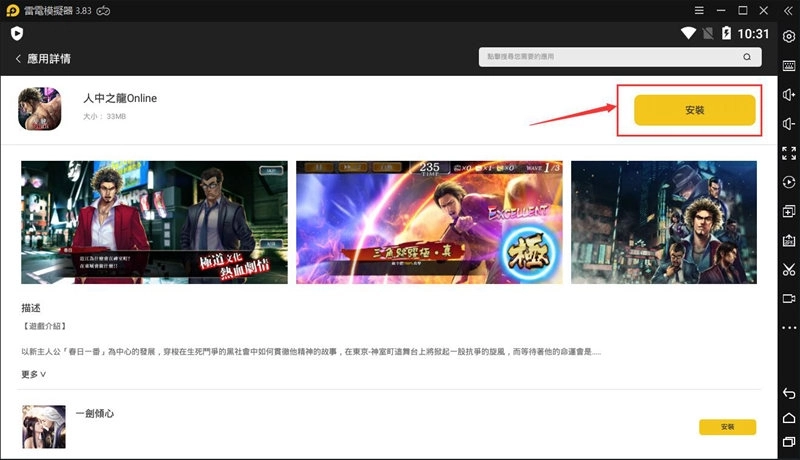Minimize the LDPlayer window
This screenshot has height=460, width=800.
[x=721, y=10]
